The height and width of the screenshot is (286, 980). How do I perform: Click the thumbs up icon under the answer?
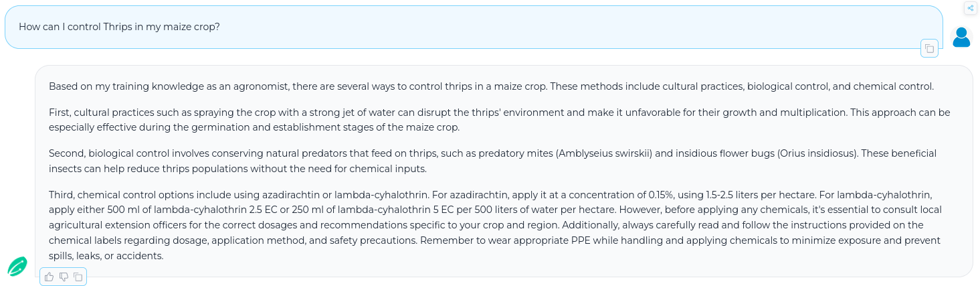coord(50,277)
